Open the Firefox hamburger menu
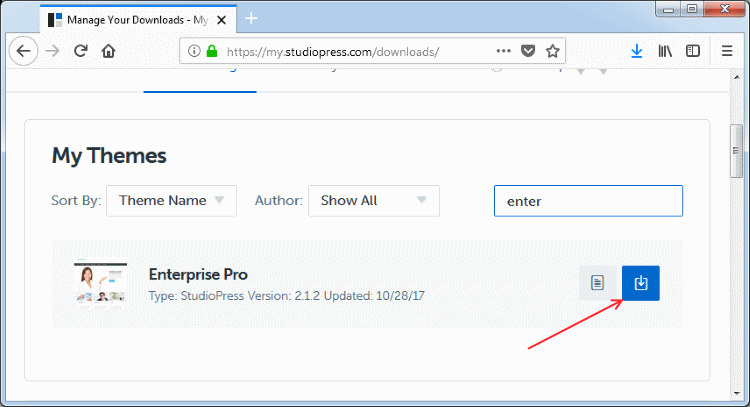 pos(727,51)
